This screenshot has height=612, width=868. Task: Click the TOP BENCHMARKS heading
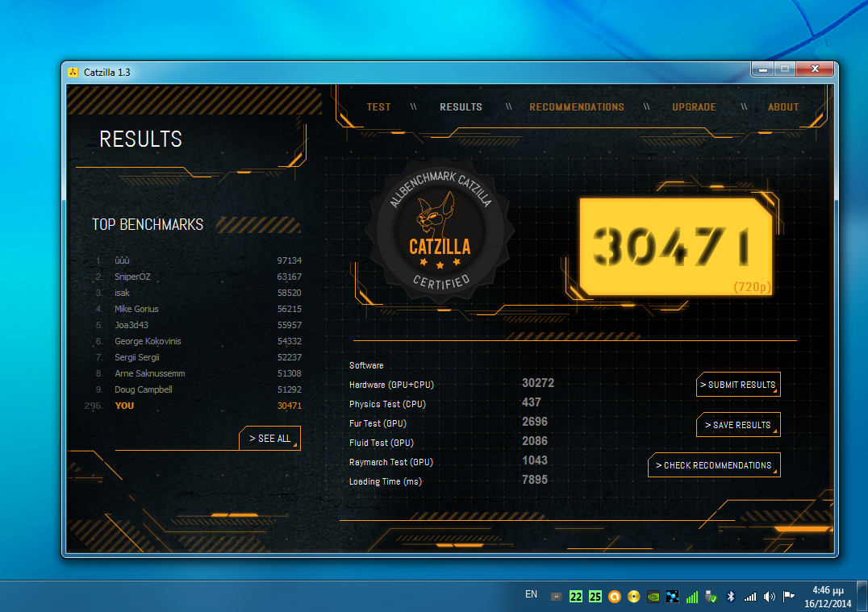pos(148,224)
